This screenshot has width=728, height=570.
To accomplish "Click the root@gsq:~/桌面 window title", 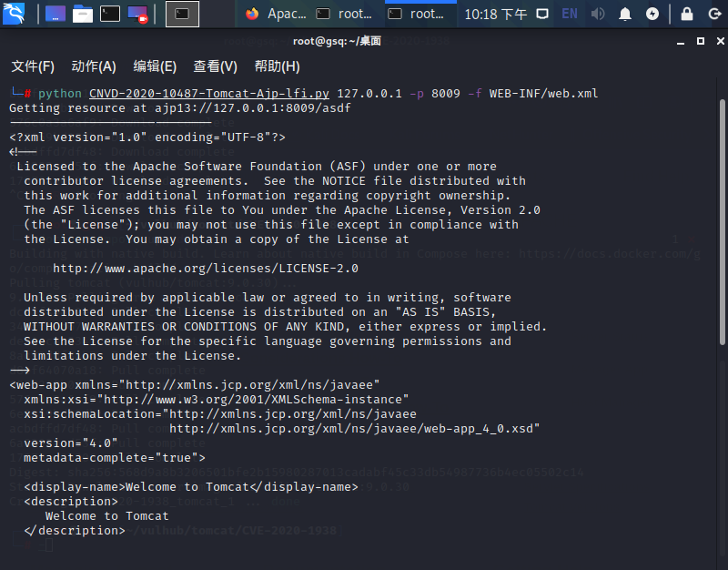I will pyautogui.click(x=337, y=41).
